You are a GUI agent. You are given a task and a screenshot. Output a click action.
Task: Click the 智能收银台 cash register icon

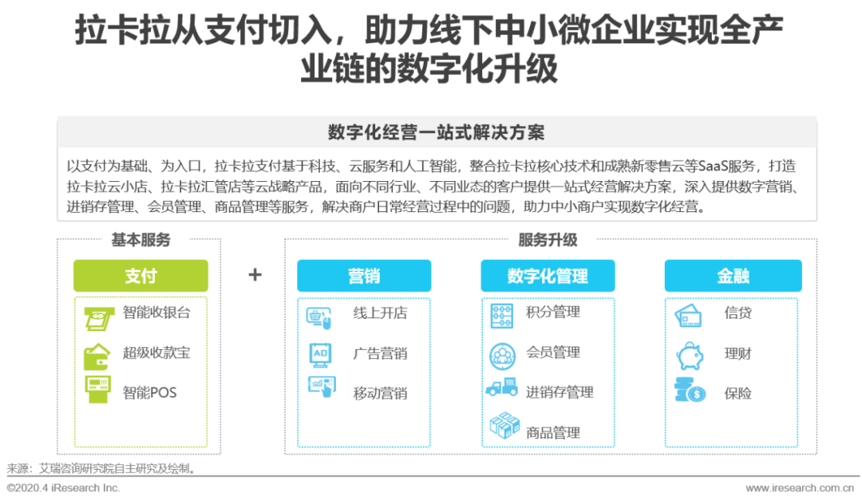pos(99,318)
